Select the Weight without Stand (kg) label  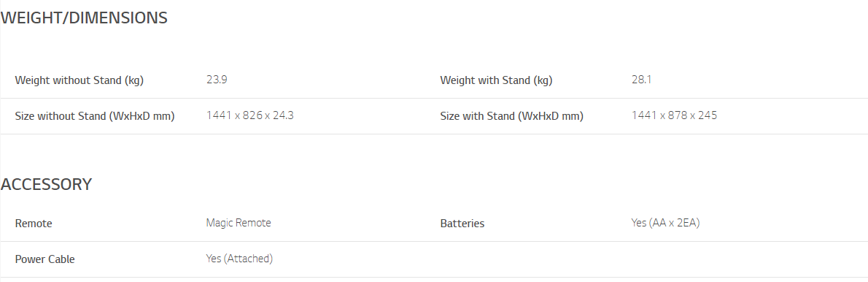[x=80, y=80]
